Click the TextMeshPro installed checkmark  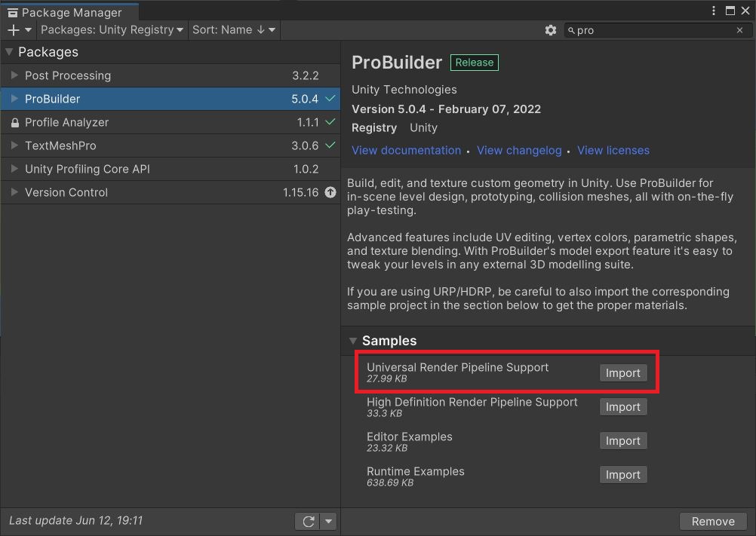[x=330, y=145]
